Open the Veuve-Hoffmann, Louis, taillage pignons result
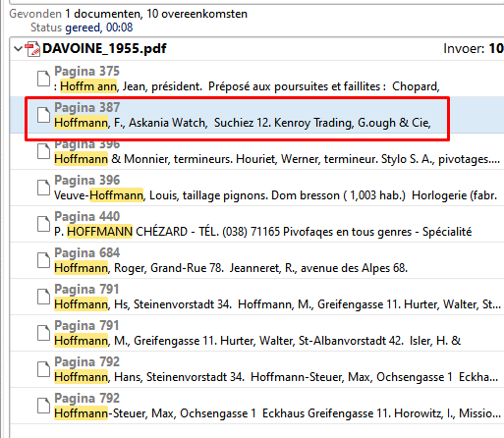Image resolution: width=504 pixels, height=438 pixels. pyautogui.click(x=257, y=188)
